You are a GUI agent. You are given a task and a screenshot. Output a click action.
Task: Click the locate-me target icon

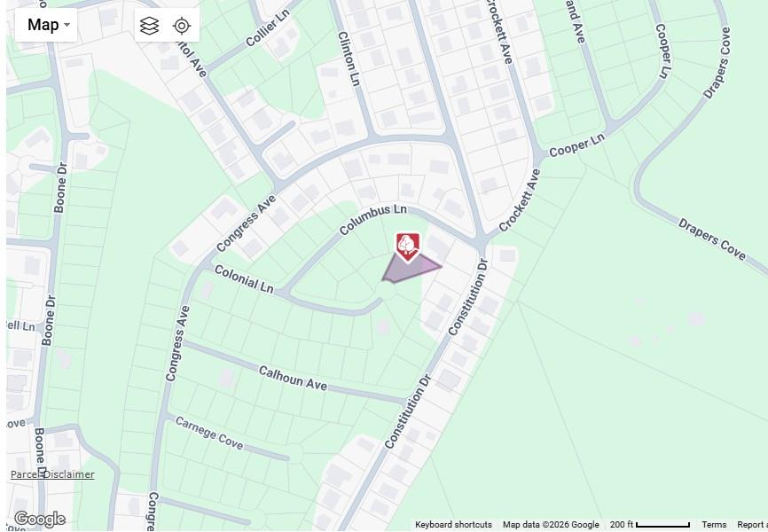click(182, 26)
